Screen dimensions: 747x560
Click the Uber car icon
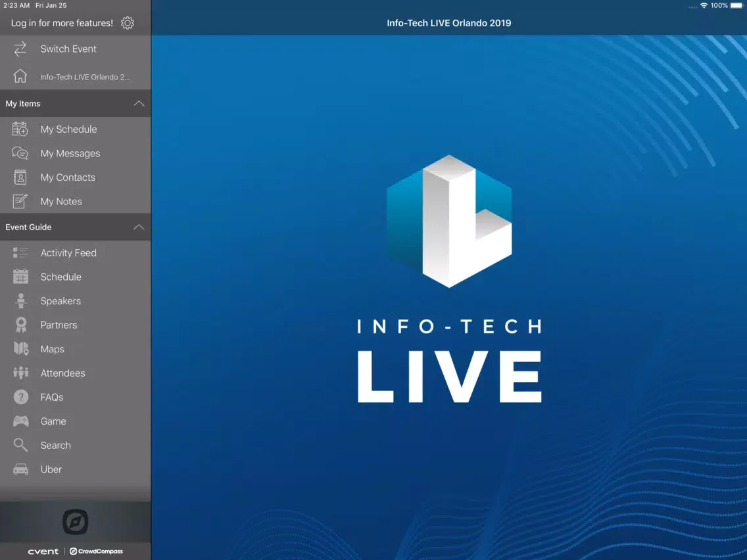pyautogui.click(x=20, y=469)
